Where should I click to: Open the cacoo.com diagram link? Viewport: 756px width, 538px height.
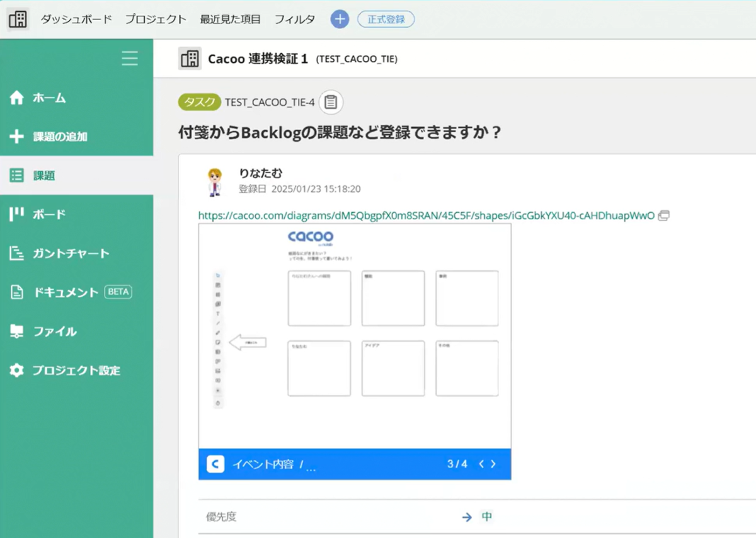[x=426, y=215]
